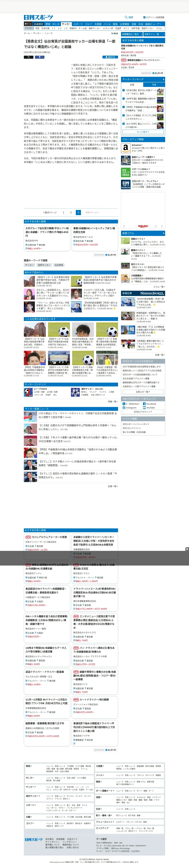Open Instagram in the SNS section

pyautogui.click(x=130, y=408)
